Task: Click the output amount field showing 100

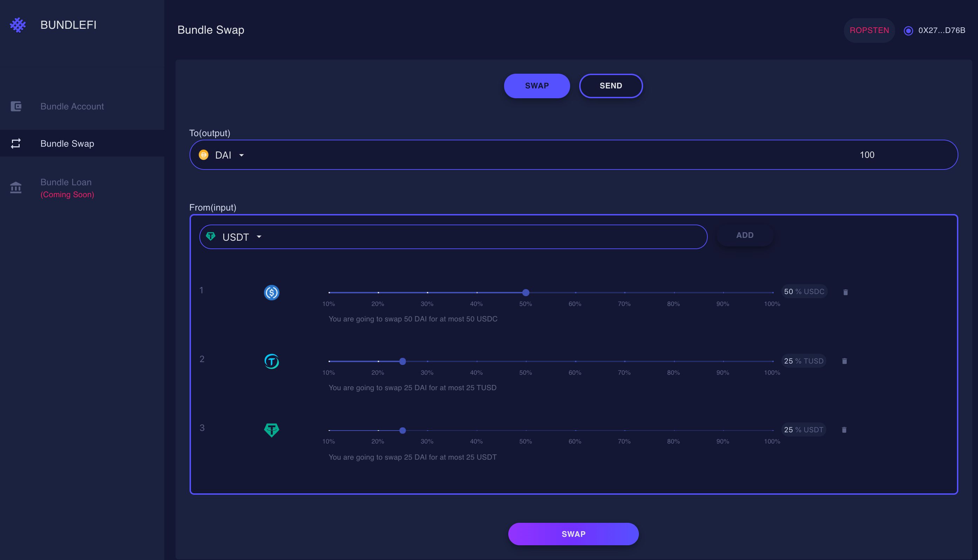Action: coord(867,155)
